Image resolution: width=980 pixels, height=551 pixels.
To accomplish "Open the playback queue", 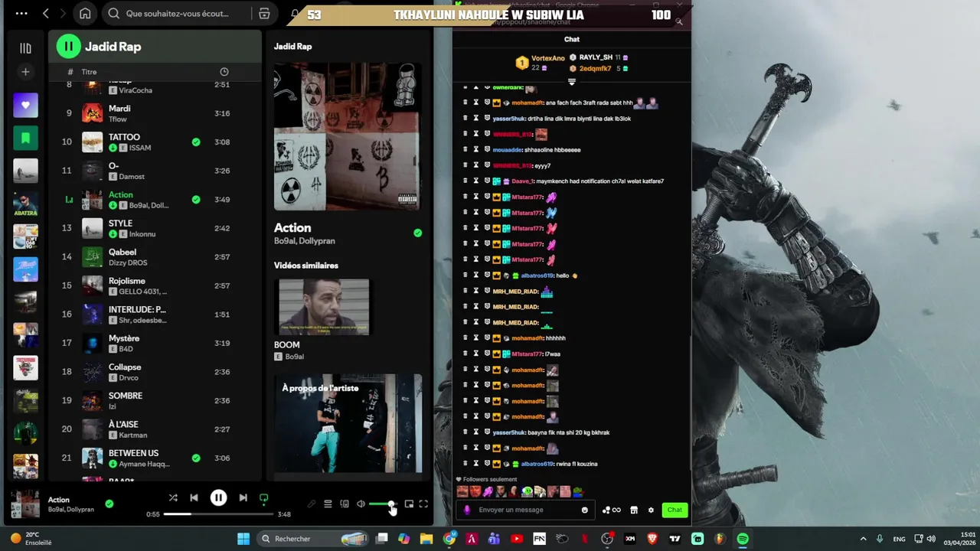I will coord(328,504).
